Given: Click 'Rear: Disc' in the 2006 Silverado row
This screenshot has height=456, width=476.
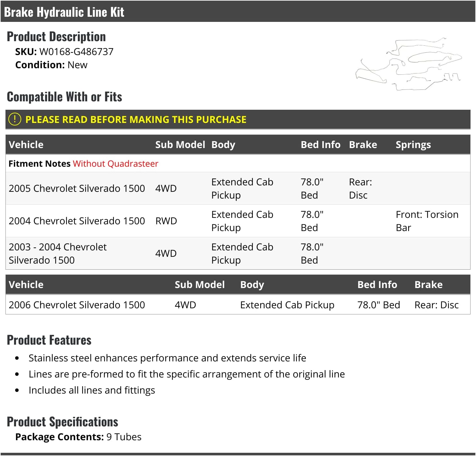Looking at the screenshot, I should (436, 305).
